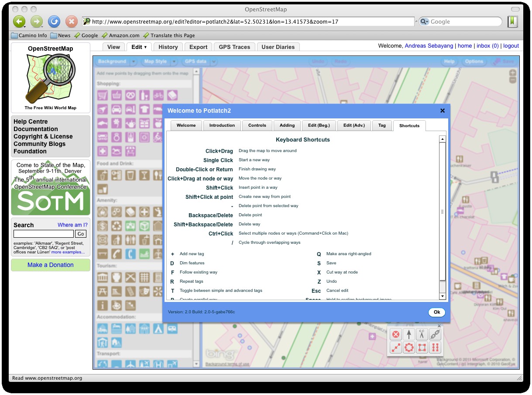532x395 pixels.
Task: Click the browser reload button
Action: [x=54, y=21]
